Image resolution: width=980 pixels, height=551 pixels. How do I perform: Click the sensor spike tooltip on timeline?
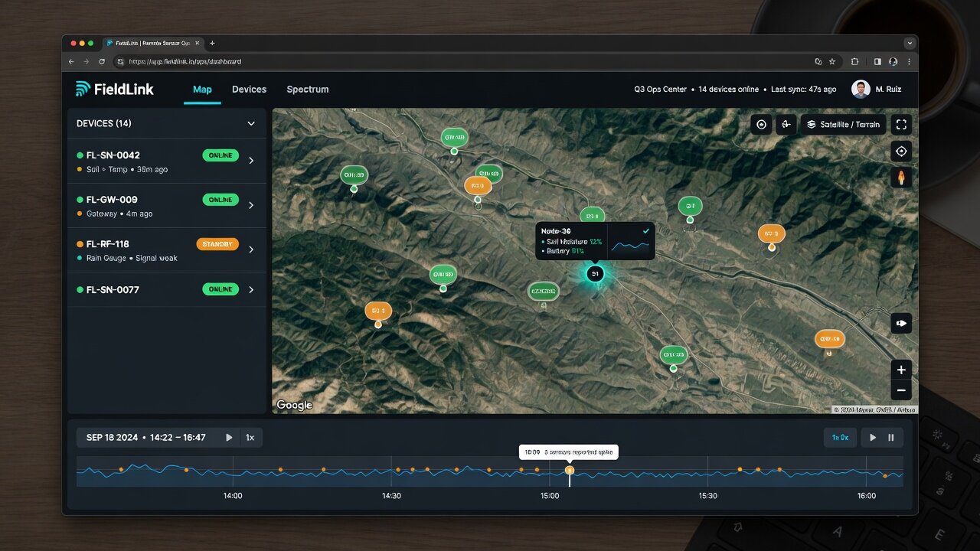click(x=568, y=452)
